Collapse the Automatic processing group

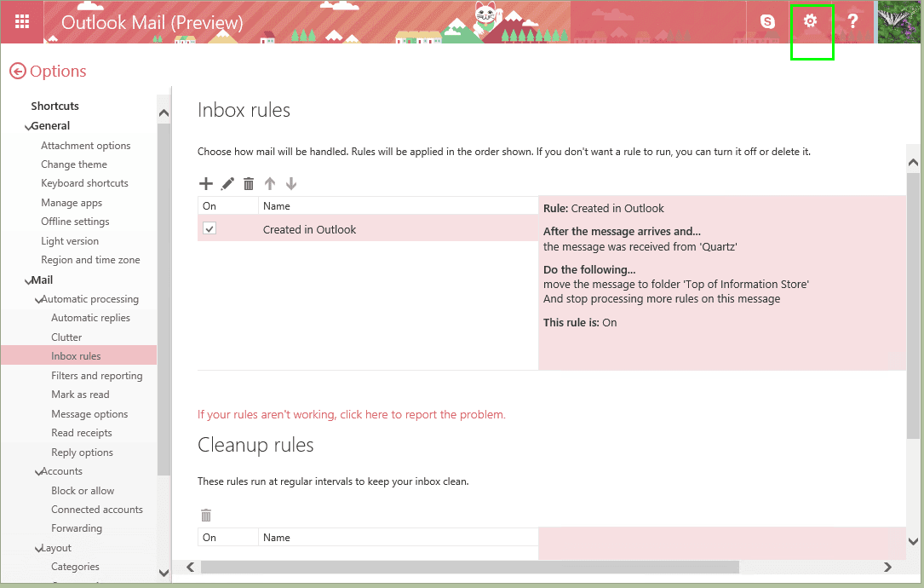[x=37, y=300]
